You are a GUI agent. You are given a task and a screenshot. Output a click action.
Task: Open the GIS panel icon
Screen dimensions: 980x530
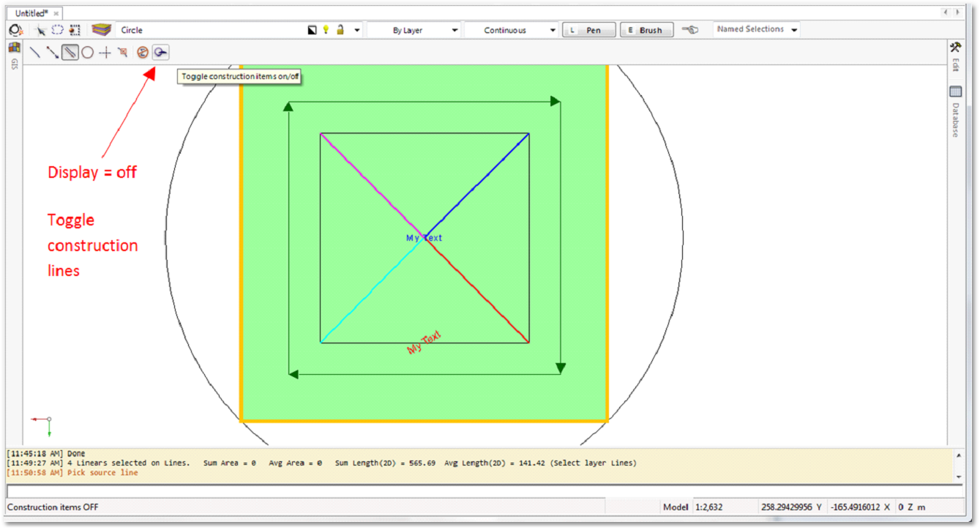[x=14, y=48]
